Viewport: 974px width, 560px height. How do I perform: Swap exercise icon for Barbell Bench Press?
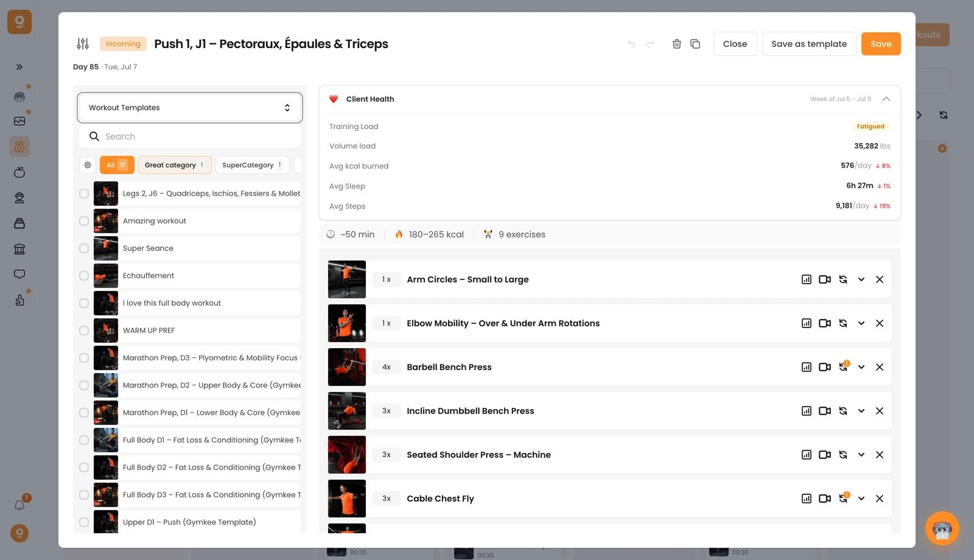click(x=843, y=367)
